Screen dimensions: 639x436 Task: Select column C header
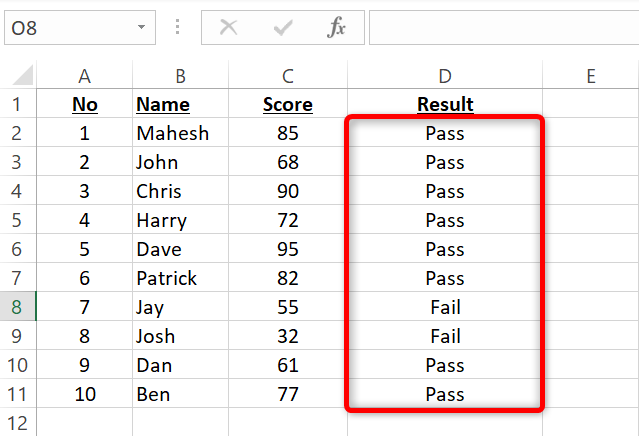(288, 76)
